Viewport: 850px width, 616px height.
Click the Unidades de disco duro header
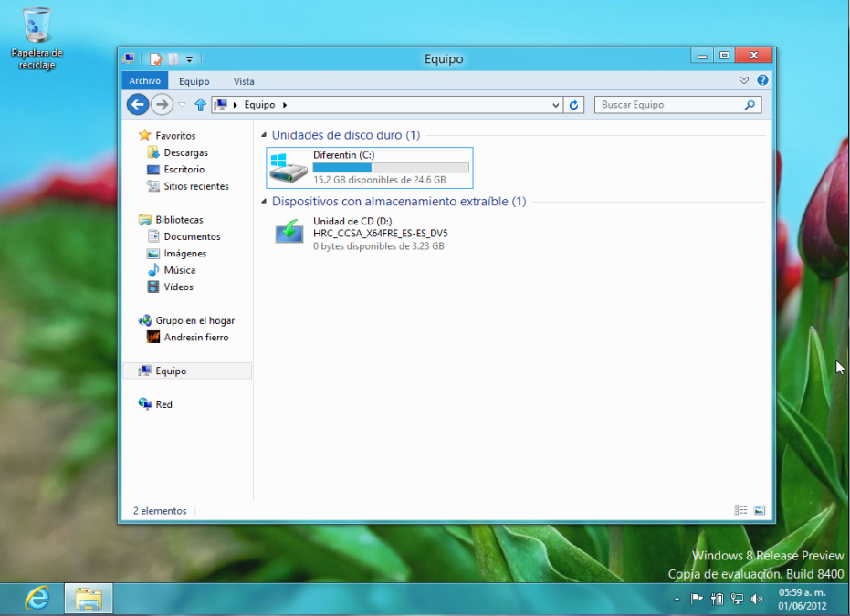click(346, 135)
